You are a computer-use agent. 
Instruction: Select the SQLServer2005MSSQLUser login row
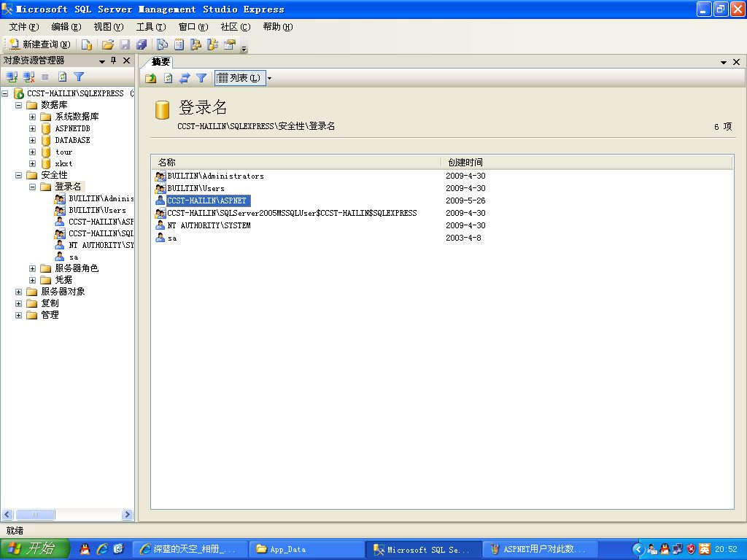tap(292, 213)
